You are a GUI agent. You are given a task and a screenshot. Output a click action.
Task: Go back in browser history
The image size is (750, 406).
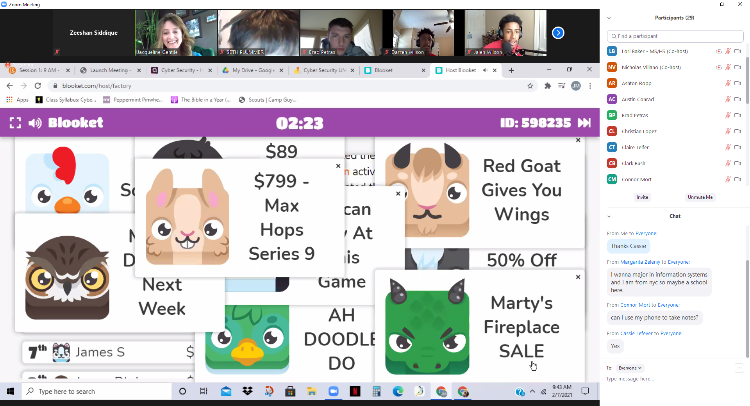[x=10, y=86]
